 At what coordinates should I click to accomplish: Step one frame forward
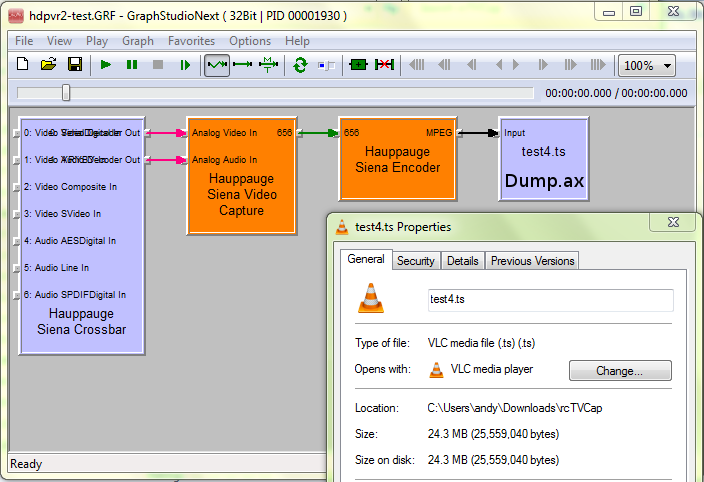[185, 65]
